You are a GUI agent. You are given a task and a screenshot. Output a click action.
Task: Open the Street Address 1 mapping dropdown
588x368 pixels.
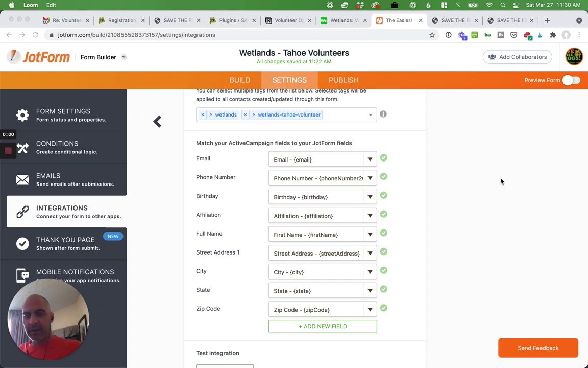pos(323,253)
